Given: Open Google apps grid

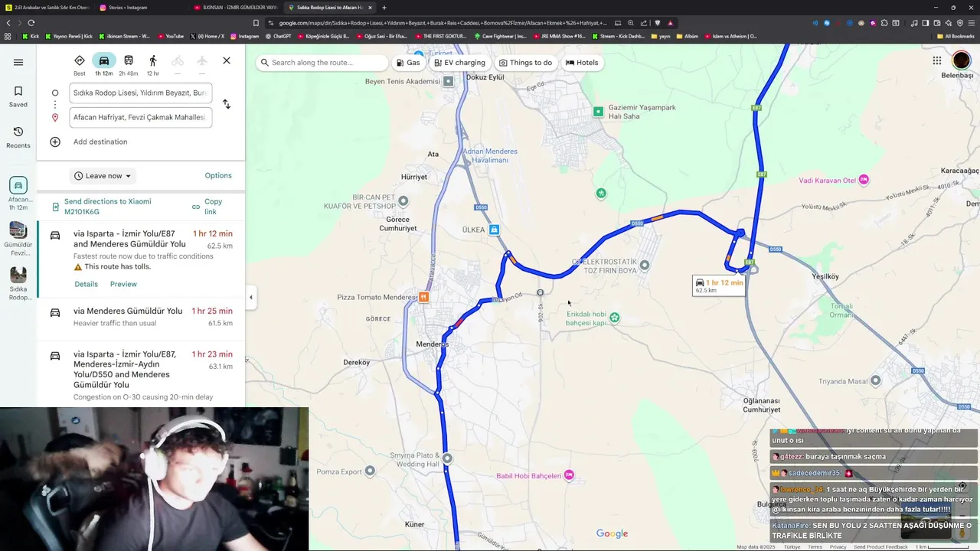Looking at the screenshot, I should [937, 60].
